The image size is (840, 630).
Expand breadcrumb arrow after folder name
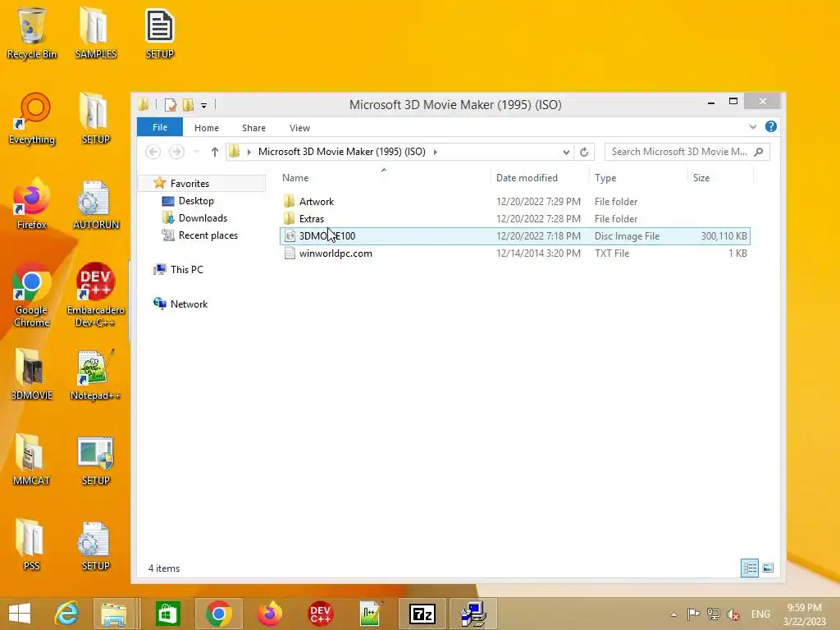click(435, 152)
